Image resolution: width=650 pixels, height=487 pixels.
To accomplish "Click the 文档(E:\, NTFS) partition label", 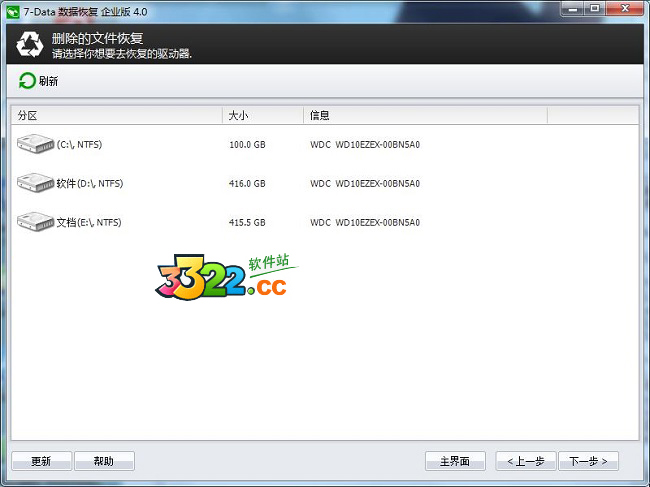I will 89,222.
